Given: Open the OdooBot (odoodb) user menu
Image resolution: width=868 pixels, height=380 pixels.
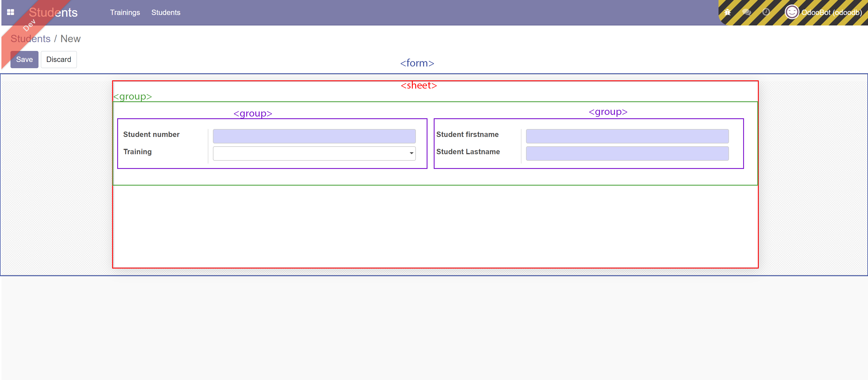Looking at the screenshot, I should (831, 12).
